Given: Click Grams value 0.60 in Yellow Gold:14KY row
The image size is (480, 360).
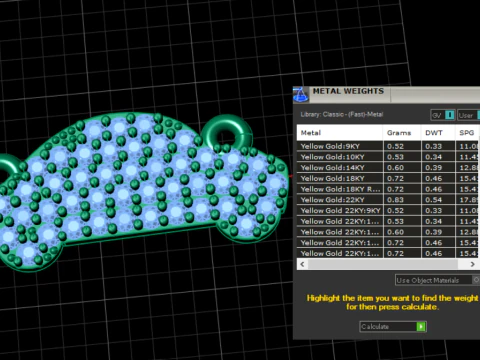Looking at the screenshot, I should tap(395, 167).
